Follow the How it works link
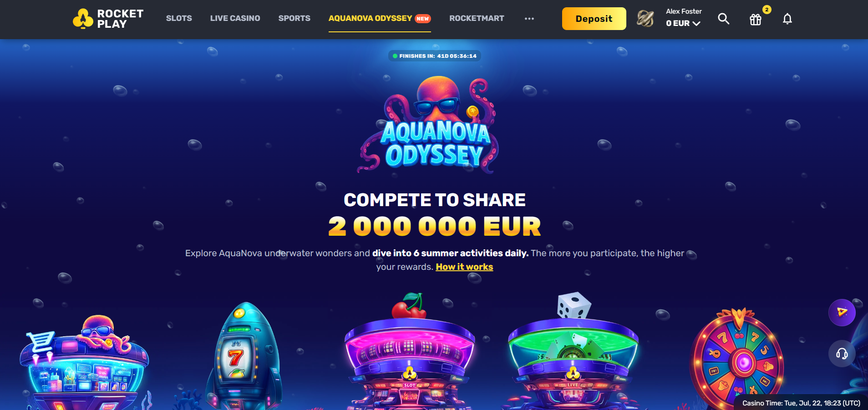 (464, 267)
